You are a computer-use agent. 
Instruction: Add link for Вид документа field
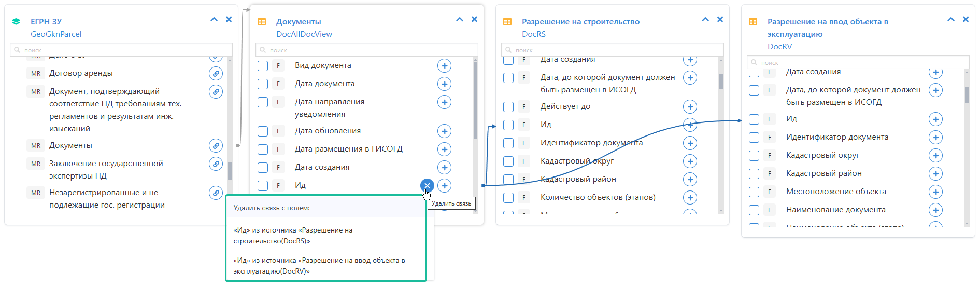coord(444,65)
